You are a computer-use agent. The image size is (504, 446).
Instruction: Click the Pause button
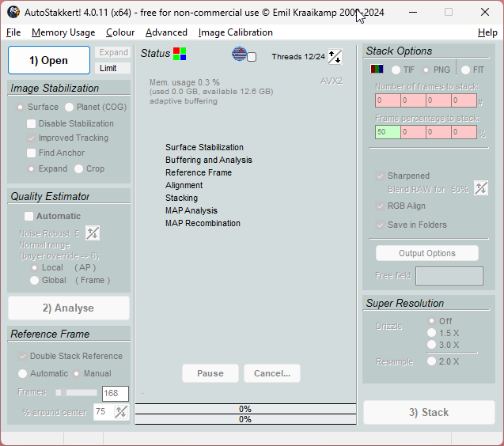pyautogui.click(x=210, y=373)
